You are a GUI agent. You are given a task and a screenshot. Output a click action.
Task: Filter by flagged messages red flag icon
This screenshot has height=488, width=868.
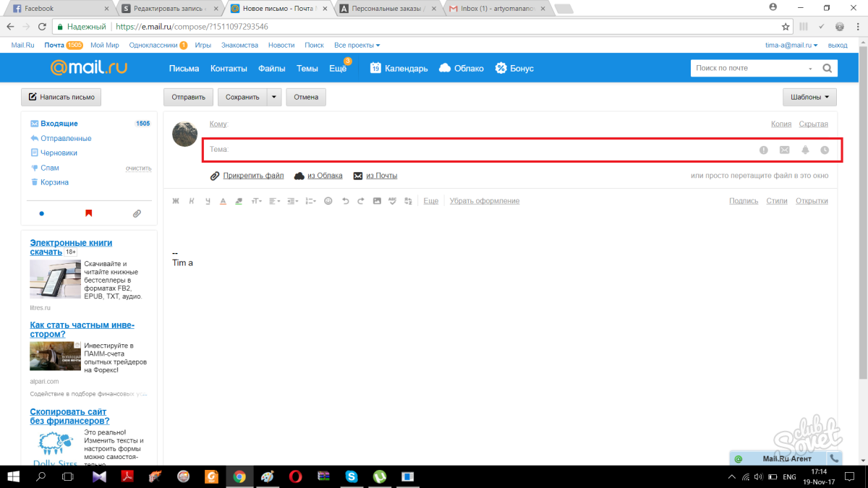point(89,213)
